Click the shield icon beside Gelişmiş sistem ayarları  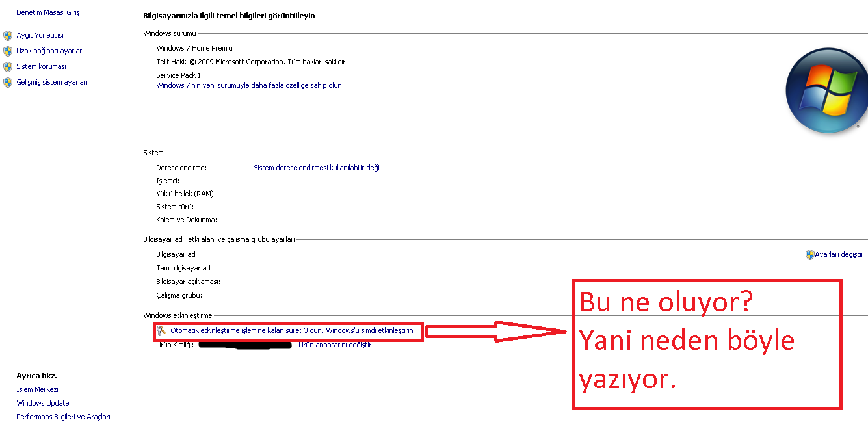(8, 83)
